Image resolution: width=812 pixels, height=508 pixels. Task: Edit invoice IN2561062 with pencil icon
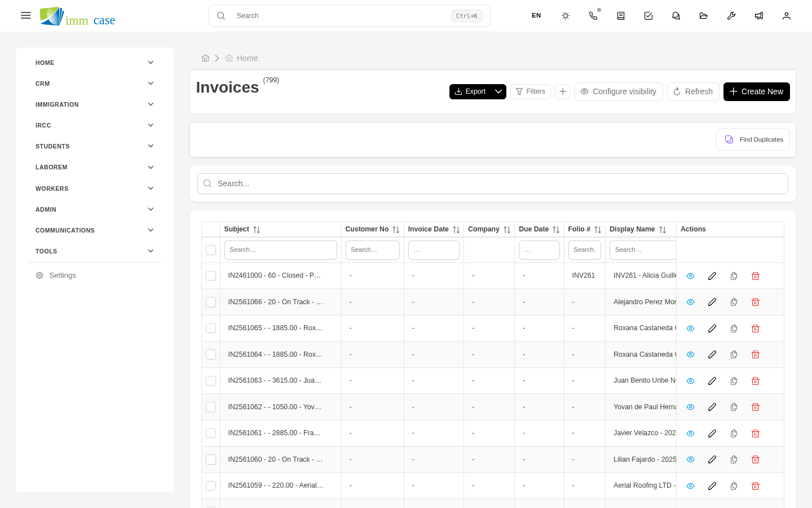click(x=712, y=407)
